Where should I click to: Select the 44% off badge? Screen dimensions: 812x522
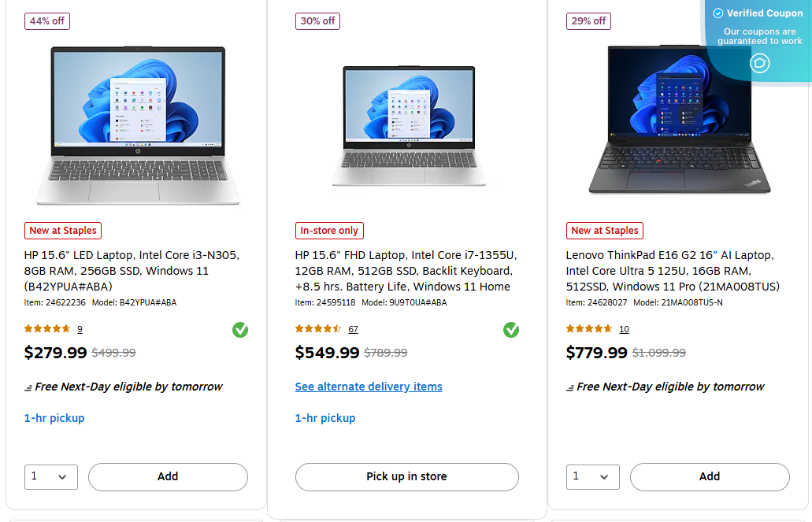[46, 21]
